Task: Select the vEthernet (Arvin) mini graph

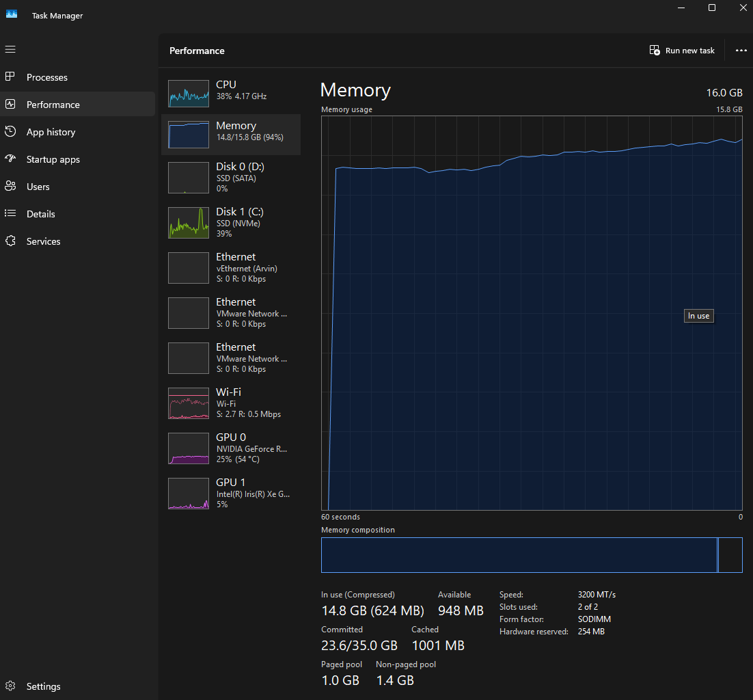Action: click(x=189, y=267)
